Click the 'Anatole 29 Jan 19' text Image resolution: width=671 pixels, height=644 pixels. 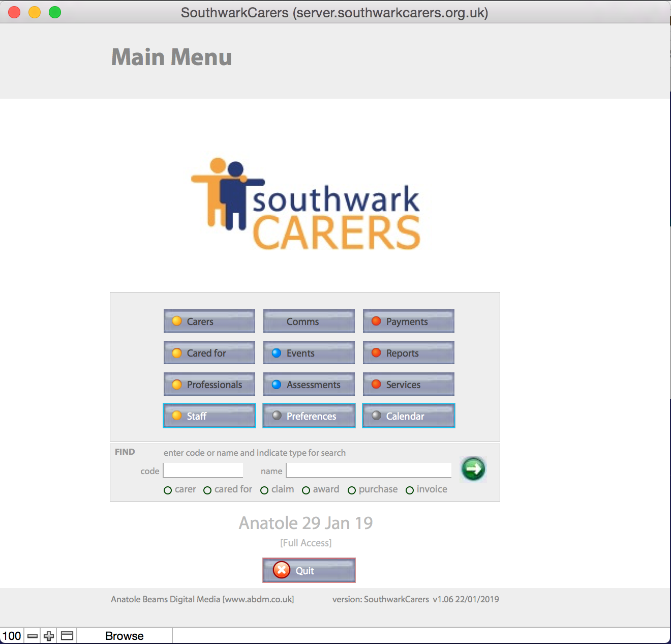coord(306,523)
